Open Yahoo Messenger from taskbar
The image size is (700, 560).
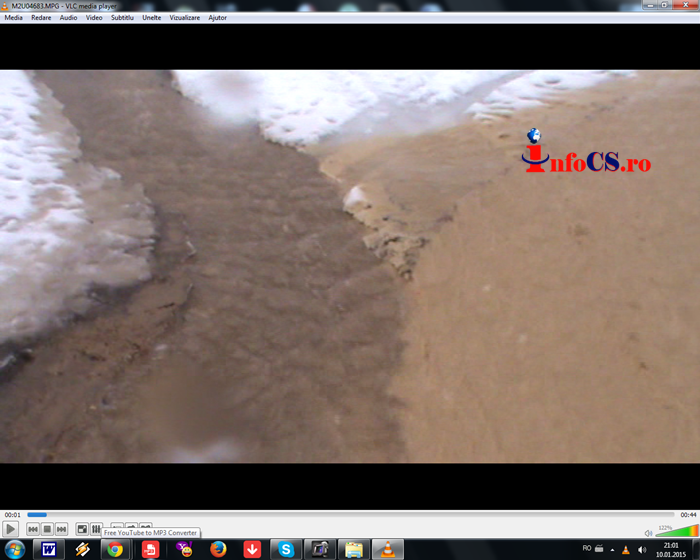click(184, 549)
